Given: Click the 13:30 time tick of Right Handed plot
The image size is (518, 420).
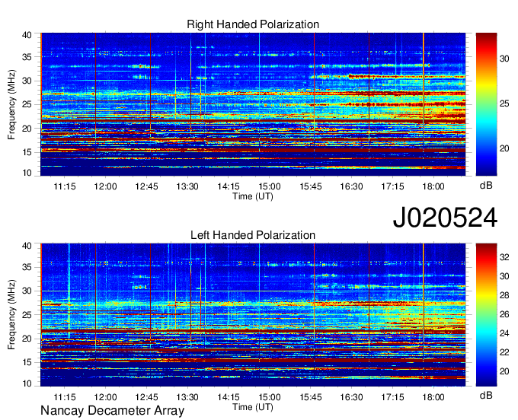Looking at the screenshot, I should pos(187,186).
